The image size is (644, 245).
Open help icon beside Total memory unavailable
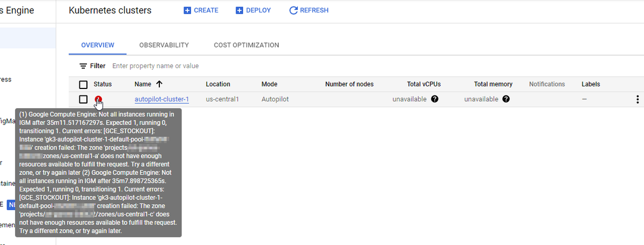506,99
